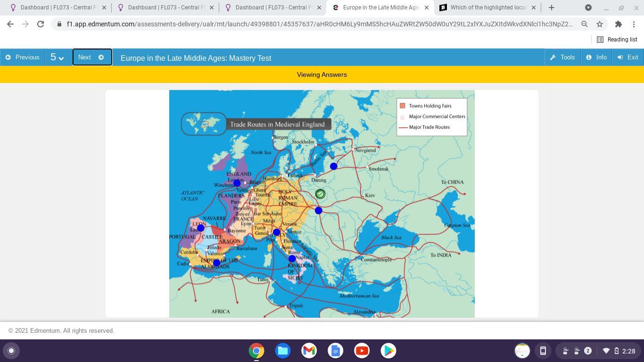Open the tab search dropdown arrow
Screen dimensions: 644x362
(588, 8)
